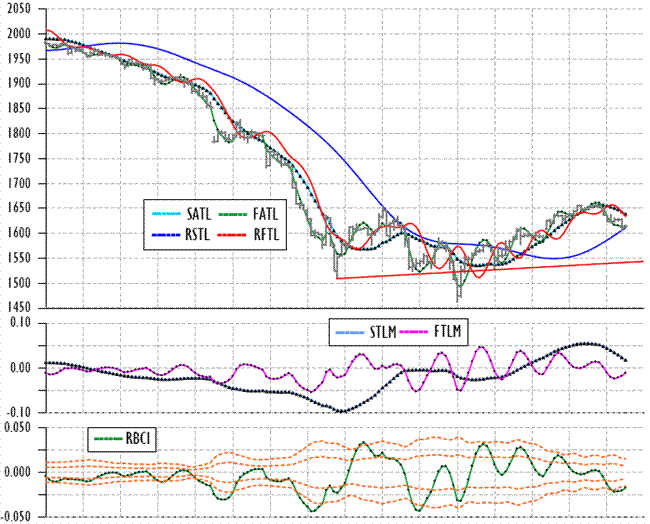The image size is (650, 524).
Task: Click the -0.10 axis label in STLM panel
Action: 17,412
